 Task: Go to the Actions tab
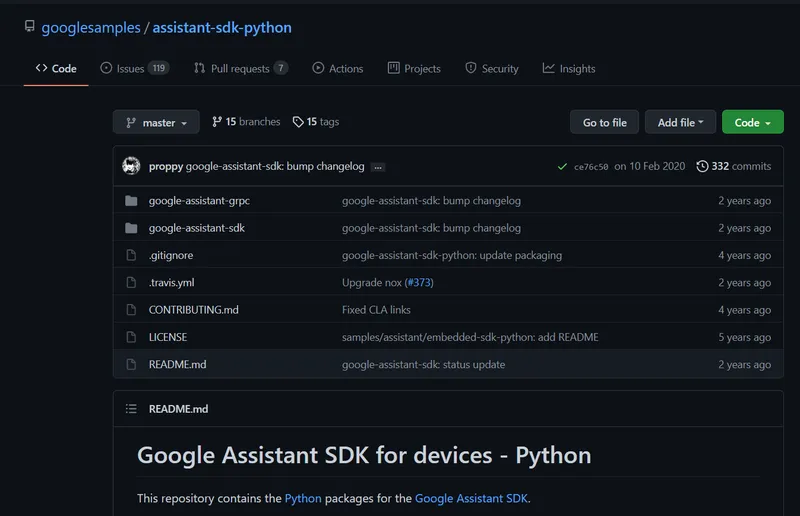point(338,68)
